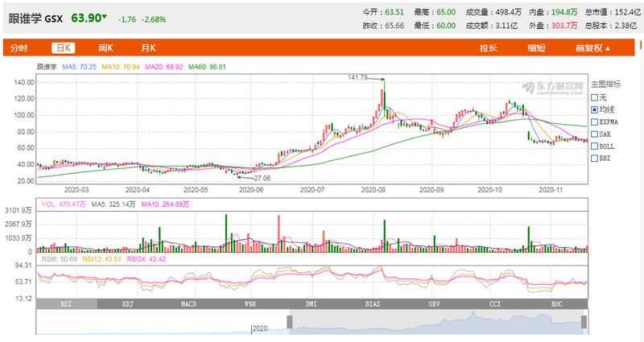
Task: Select the 日K daily candlestick tab
Action: [64, 48]
